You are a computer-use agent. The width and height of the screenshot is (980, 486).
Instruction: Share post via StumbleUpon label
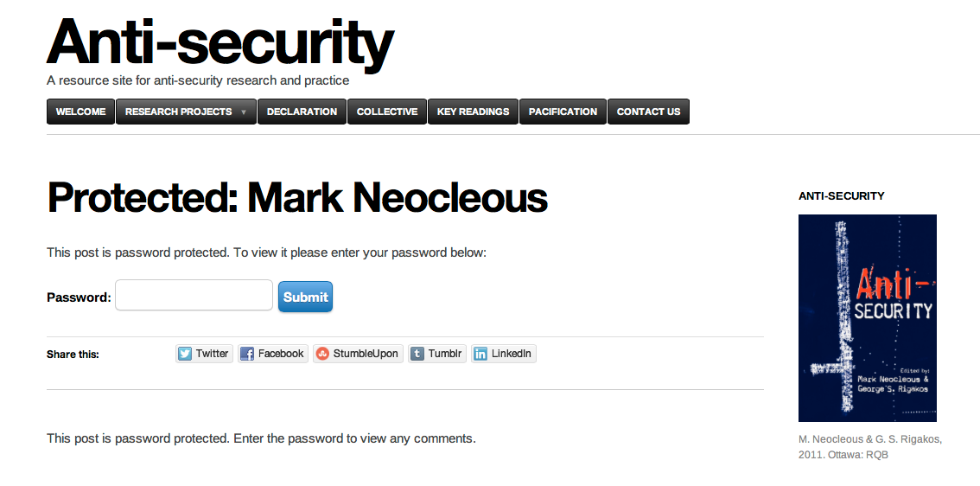tap(366, 354)
